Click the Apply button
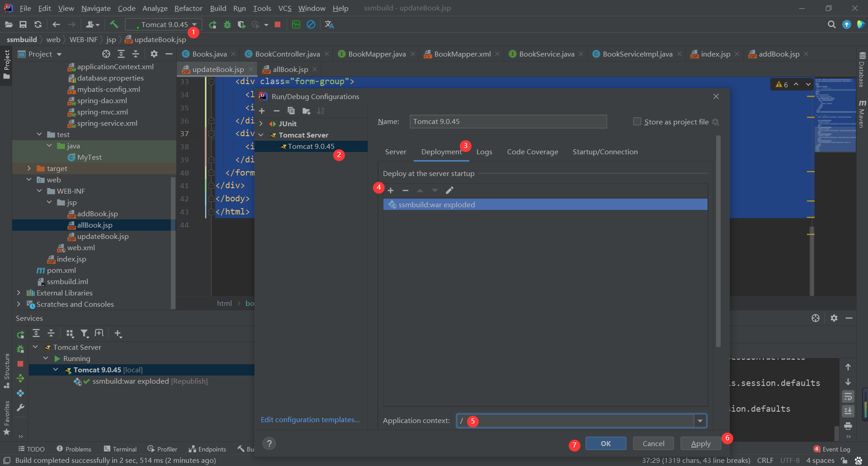Viewport: 868px width, 466px height. (x=701, y=443)
